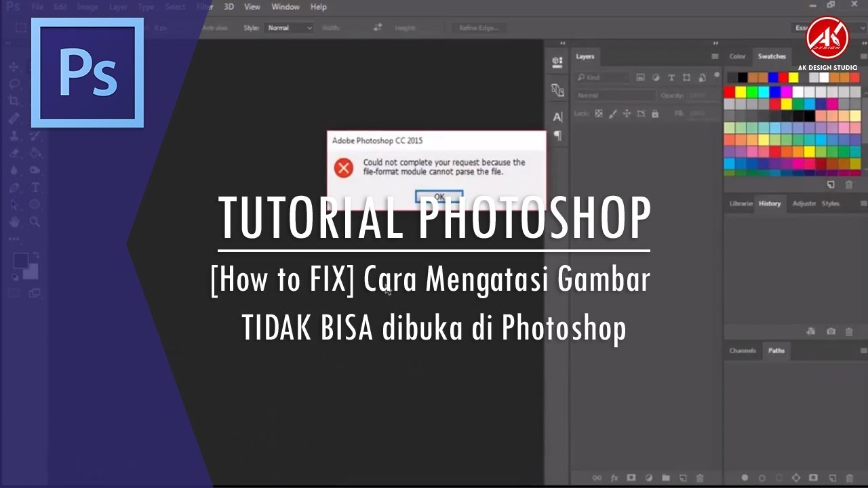Pick the magenta swatch in the Swatches panel
This screenshot has width=868, height=488.
786,92
